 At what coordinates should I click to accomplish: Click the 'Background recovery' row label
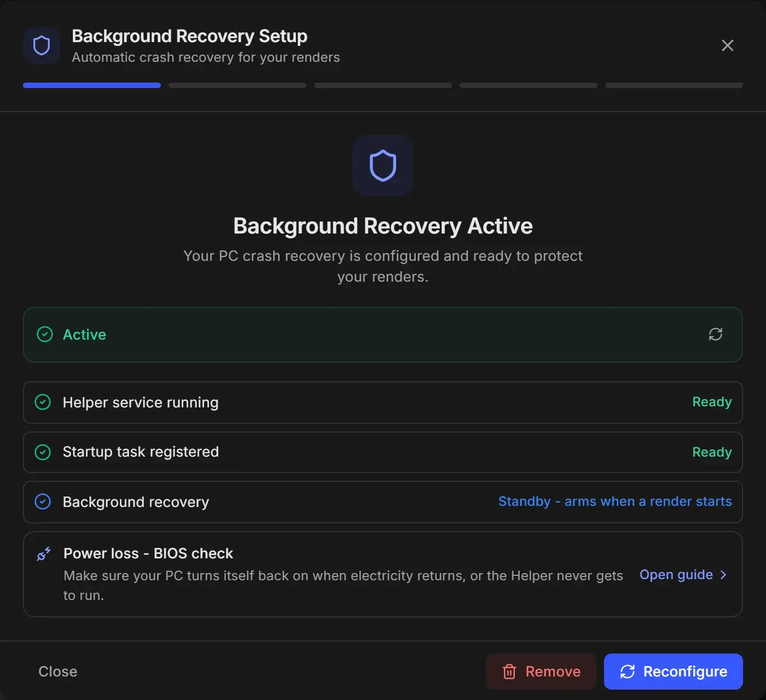pos(136,502)
